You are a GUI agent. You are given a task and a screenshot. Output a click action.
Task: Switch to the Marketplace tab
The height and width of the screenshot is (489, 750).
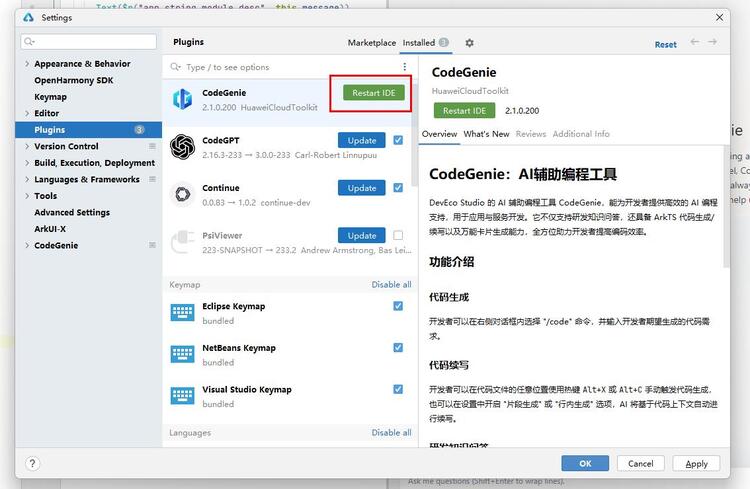(x=372, y=43)
